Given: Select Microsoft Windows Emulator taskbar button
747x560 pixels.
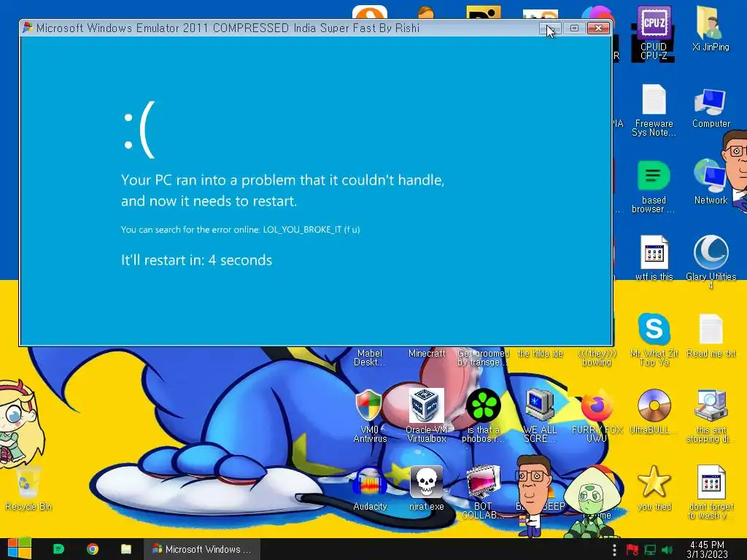Looking at the screenshot, I should tap(202, 549).
